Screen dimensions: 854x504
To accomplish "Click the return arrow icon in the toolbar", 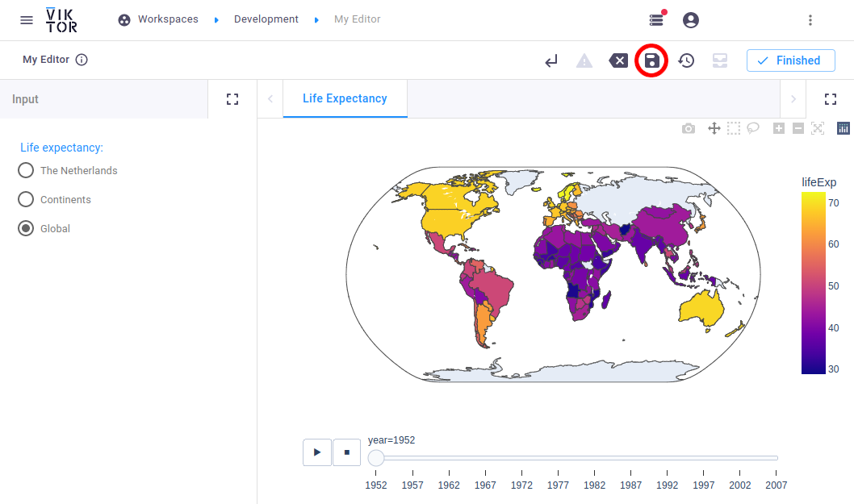I will pyautogui.click(x=551, y=60).
